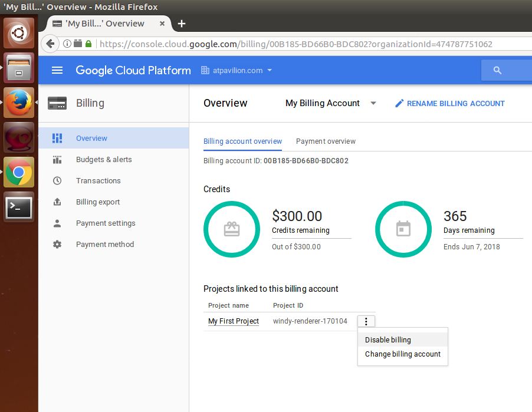
Task: Click the browser address bar URL
Action: (x=296, y=44)
